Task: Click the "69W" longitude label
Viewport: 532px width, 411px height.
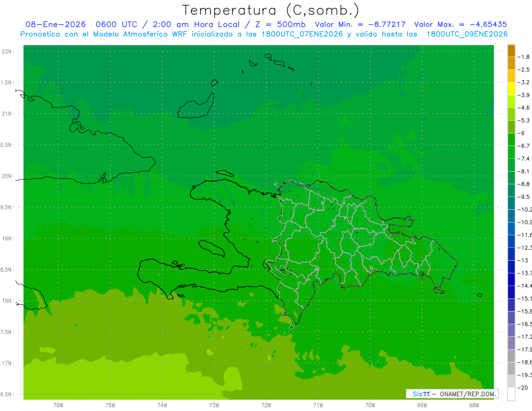Action: 422,405
